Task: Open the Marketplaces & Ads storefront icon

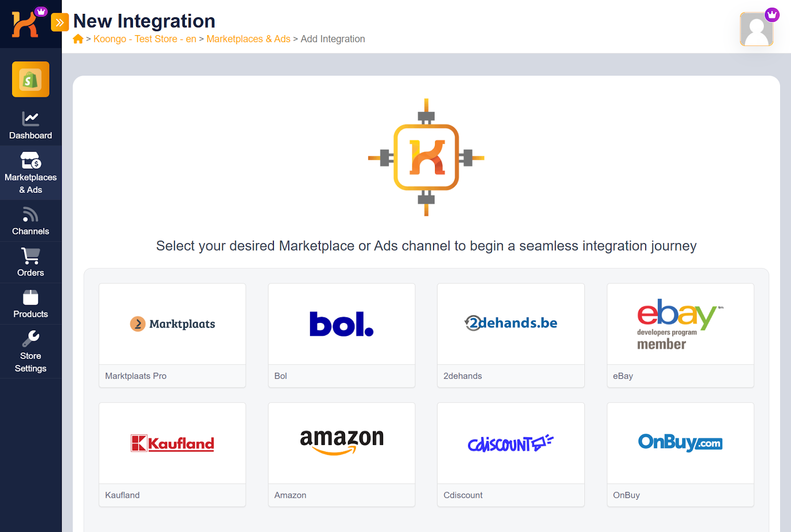Action: click(x=31, y=160)
